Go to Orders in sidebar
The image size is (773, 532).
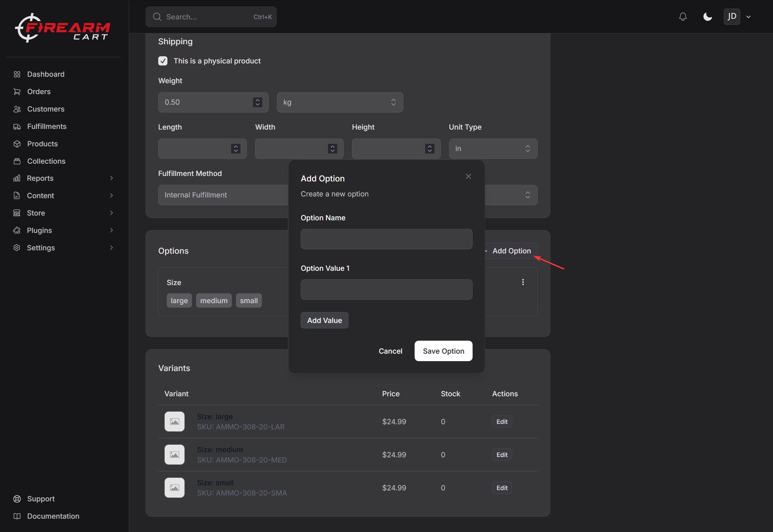click(x=39, y=91)
